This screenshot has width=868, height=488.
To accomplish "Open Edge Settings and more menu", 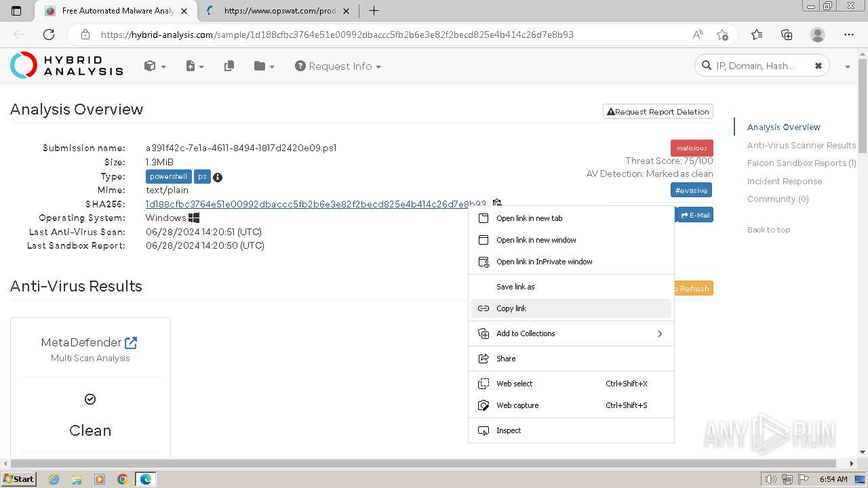I will [x=849, y=35].
